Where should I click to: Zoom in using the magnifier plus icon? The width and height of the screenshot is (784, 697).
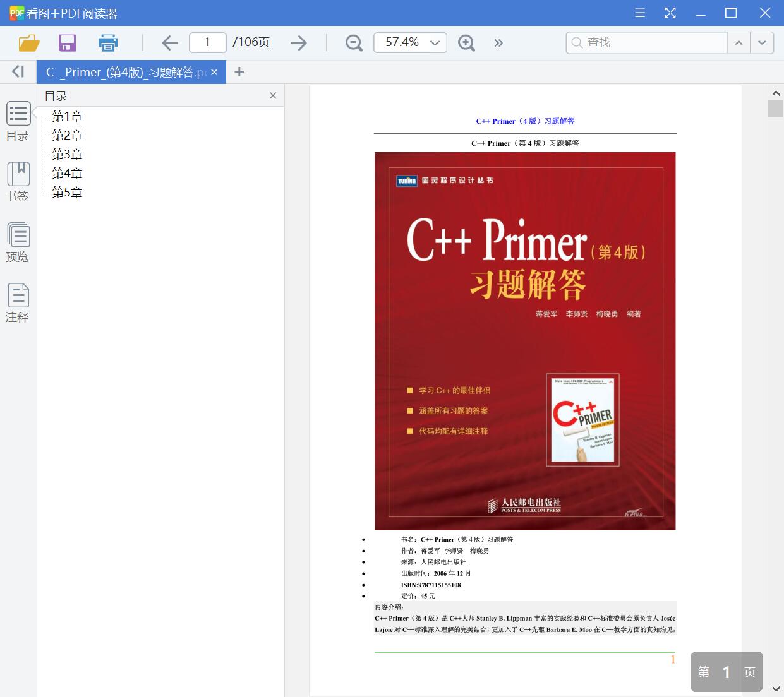click(x=466, y=42)
